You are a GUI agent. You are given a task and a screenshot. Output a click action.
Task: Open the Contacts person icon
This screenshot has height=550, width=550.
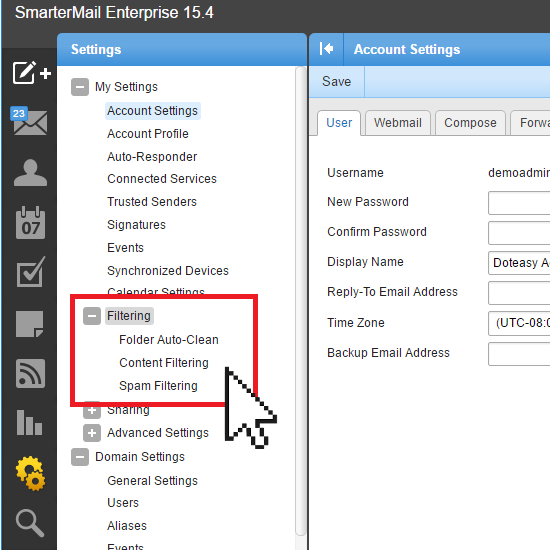coord(30,172)
